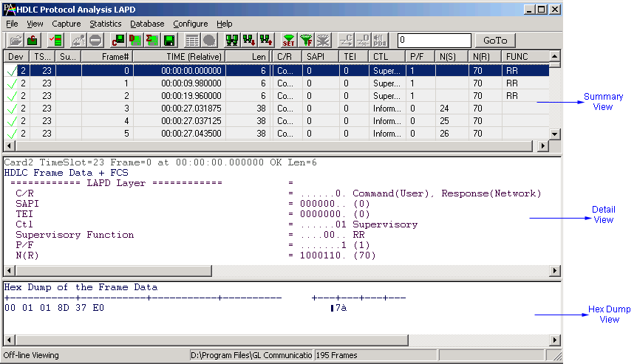Click the grayed D arrows icon

363,41
